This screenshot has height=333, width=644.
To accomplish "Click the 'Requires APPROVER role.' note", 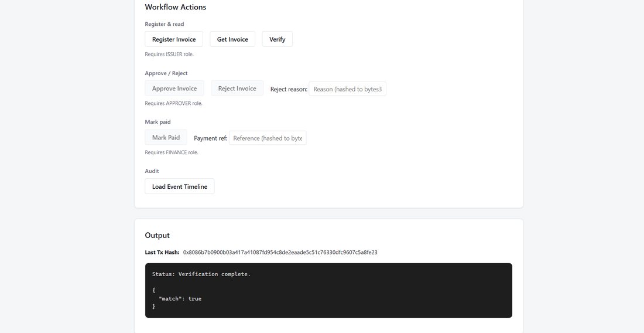I will (174, 103).
